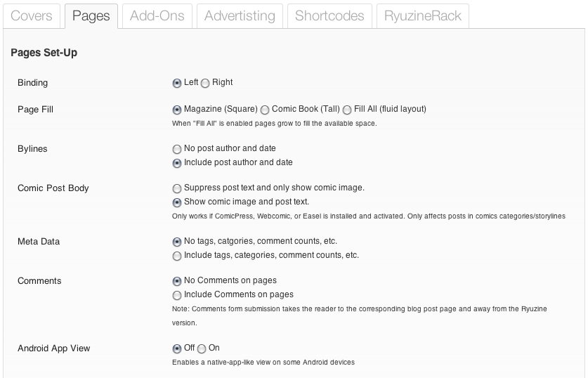Choose Left binding radio button
Viewport: 588px width, 378px height.
pos(177,83)
